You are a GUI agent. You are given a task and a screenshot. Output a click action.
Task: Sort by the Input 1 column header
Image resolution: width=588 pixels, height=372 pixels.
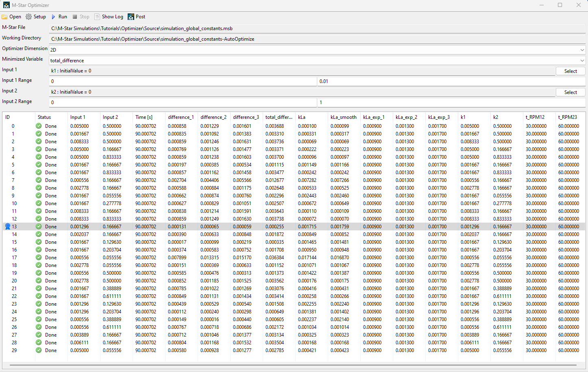(84, 117)
